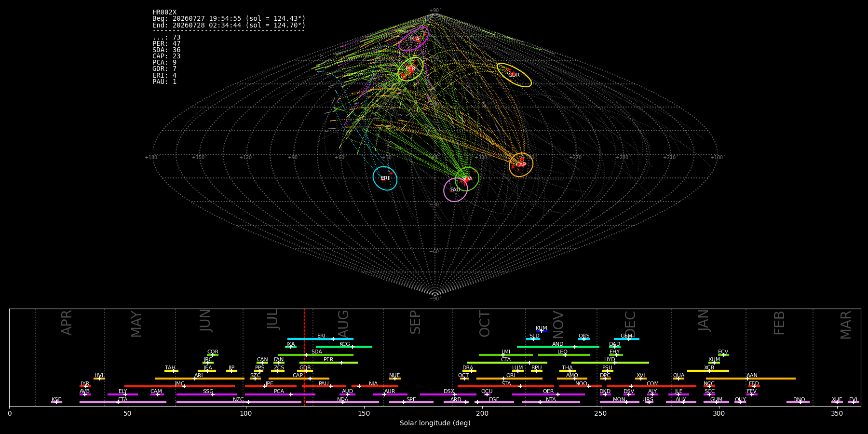Click the HR002X title text
This screenshot has width=868, height=434.
164,12
